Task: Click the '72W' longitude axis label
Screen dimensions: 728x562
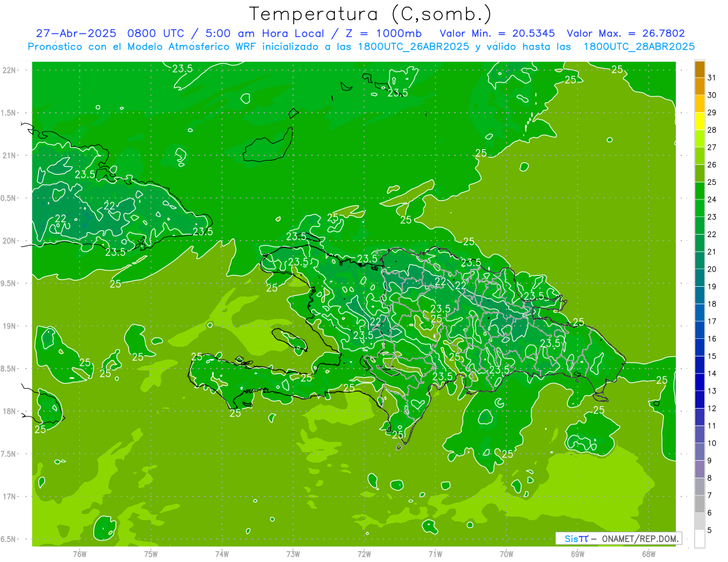Action: [x=364, y=554]
